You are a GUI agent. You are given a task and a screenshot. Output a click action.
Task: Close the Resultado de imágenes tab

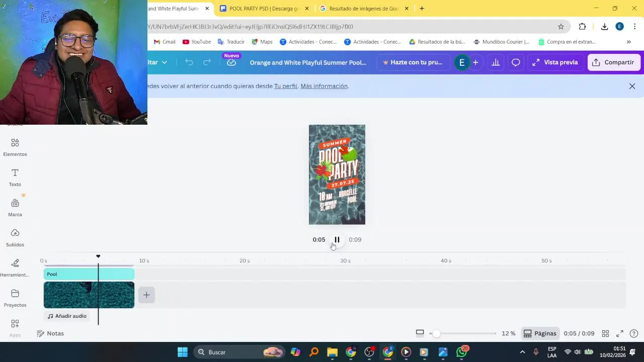point(407,9)
